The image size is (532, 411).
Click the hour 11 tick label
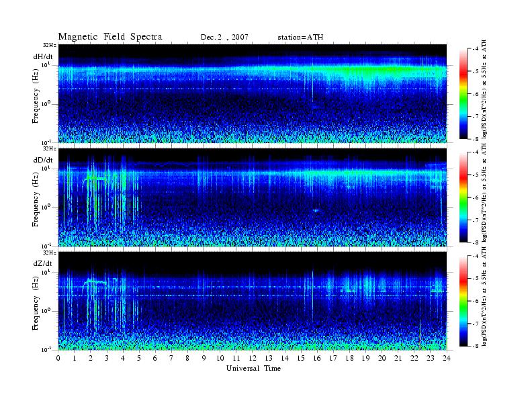tap(236, 358)
